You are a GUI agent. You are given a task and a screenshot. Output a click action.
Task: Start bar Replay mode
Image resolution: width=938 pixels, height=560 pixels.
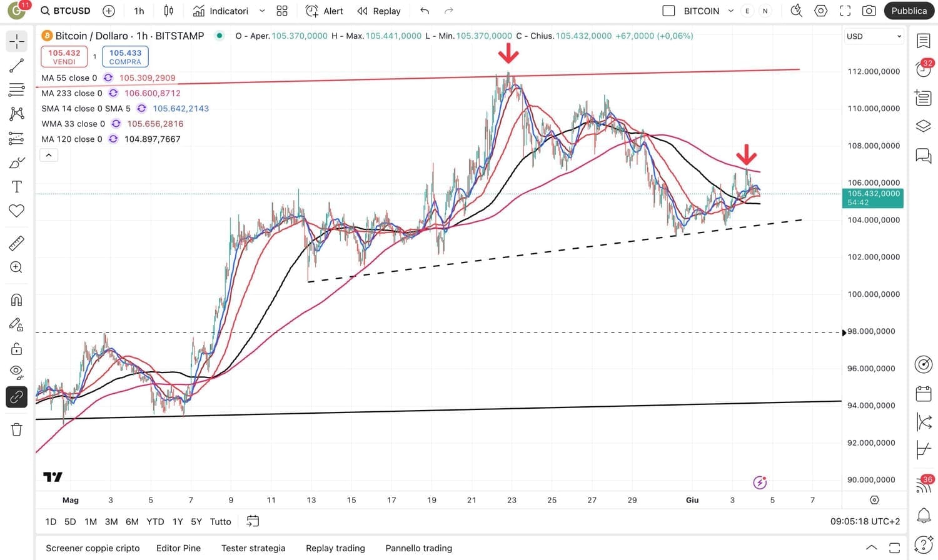click(379, 11)
